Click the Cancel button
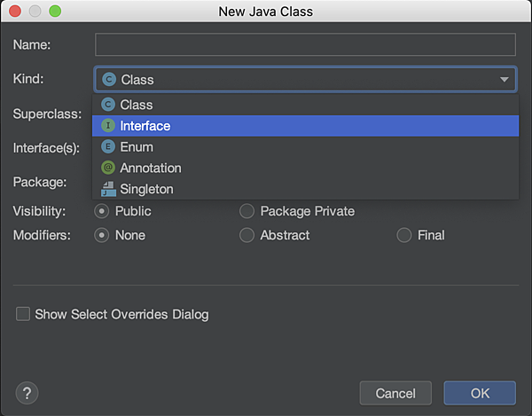Image resolution: width=532 pixels, height=416 pixels. click(x=395, y=393)
